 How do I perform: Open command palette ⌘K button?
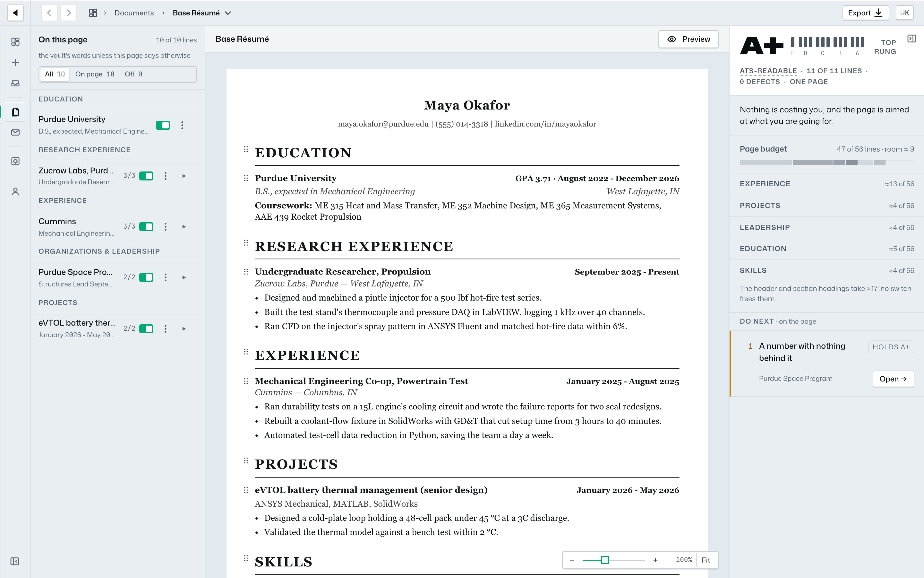[x=904, y=13]
